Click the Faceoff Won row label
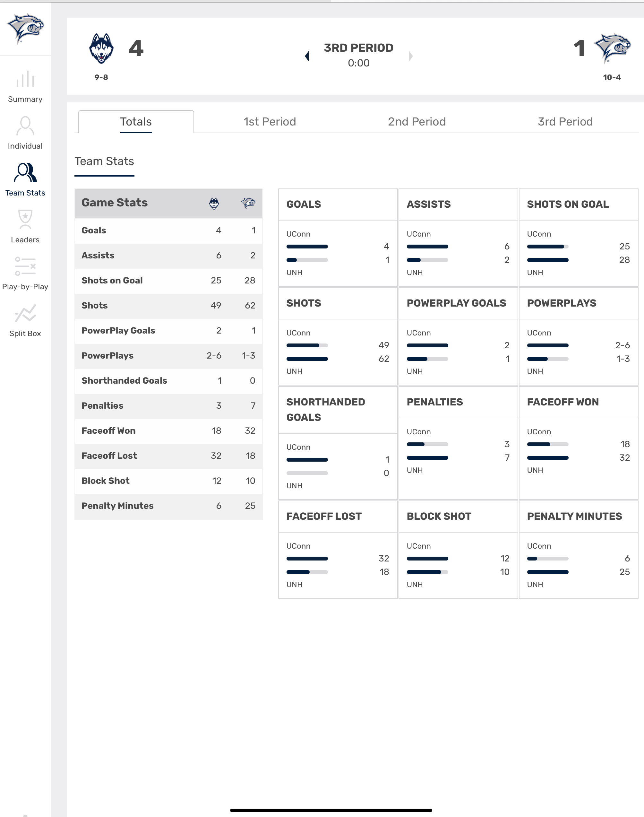Screen dimensions: 644x817 pyautogui.click(x=108, y=431)
